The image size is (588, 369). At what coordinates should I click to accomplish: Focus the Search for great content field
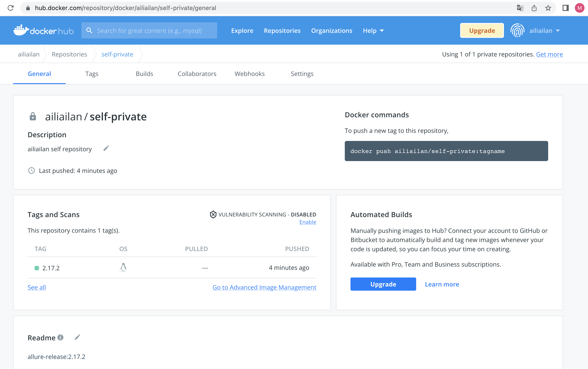pos(149,30)
